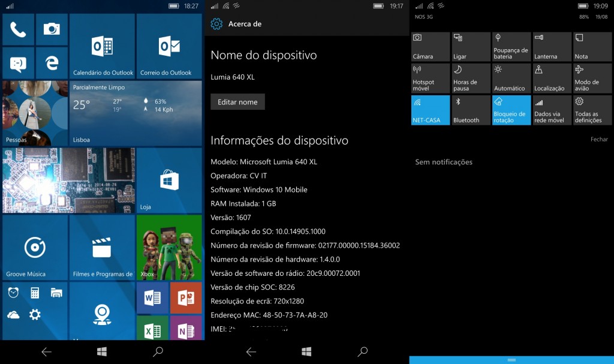This screenshot has height=364, width=614.
Task: Toggle Bluetooth in the Action Center
Action: (470, 110)
